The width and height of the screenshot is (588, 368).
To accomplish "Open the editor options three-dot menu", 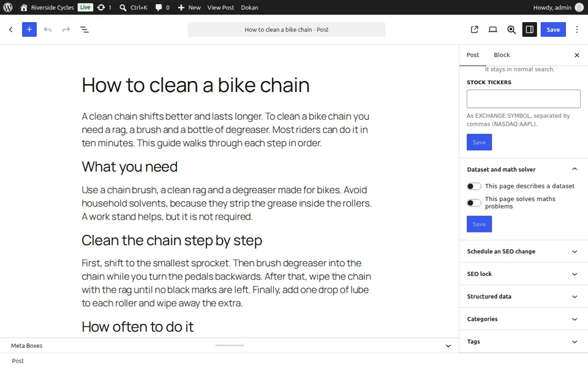I will (x=577, y=29).
